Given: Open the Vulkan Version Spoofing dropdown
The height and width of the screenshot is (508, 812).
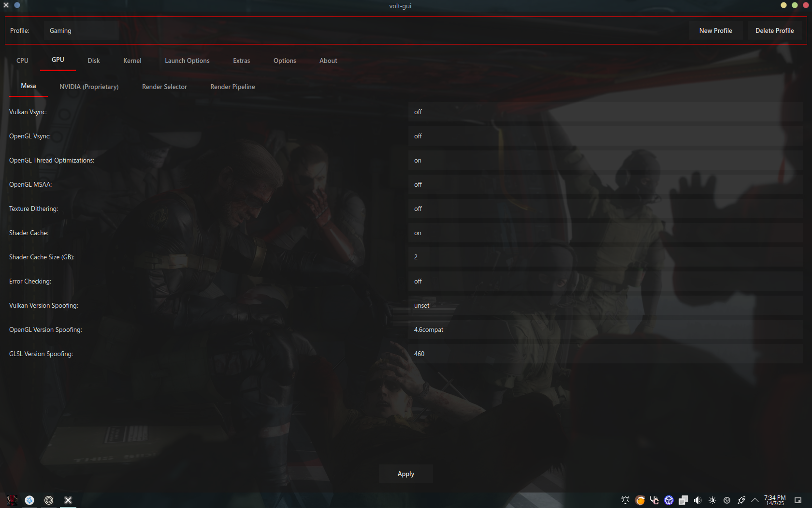Looking at the screenshot, I should pyautogui.click(x=606, y=305).
